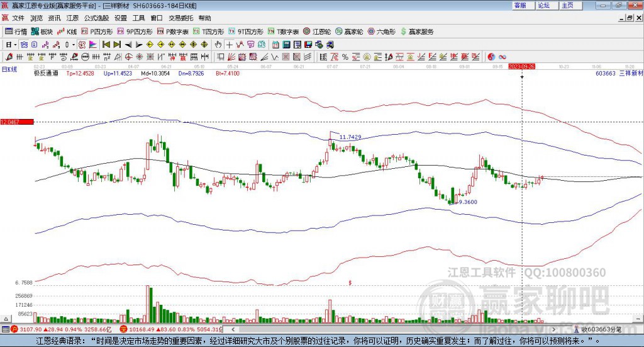This screenshot has width=644, height=347.
Task: Click the 2023-09-26 date marker
Action: pos(521,66)
